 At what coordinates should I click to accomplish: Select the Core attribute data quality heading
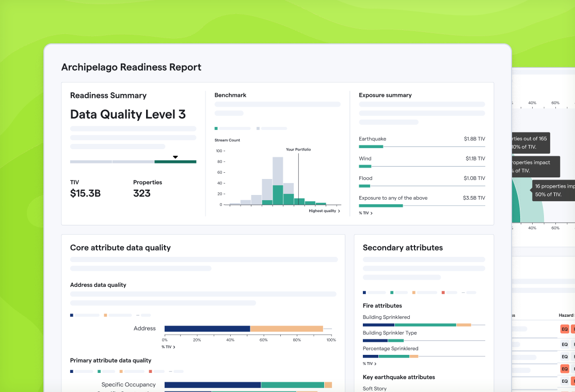(x=120, y=248)
